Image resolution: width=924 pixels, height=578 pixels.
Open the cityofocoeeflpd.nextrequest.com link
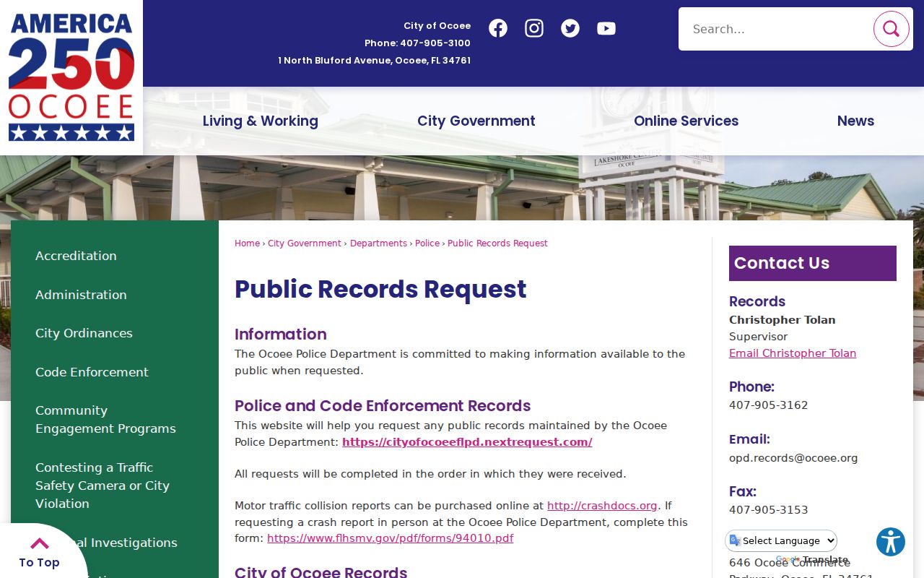pyautogui.click(x=467, y=442)
